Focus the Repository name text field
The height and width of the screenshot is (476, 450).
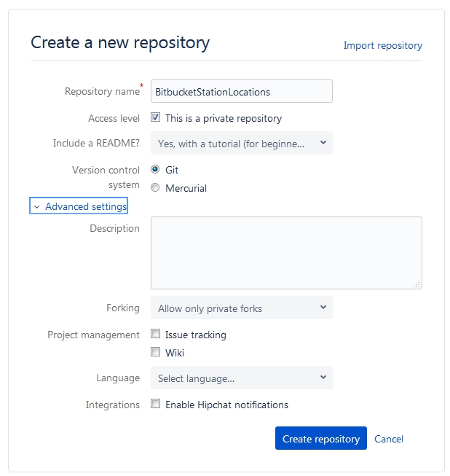pyautogui.click(x=241, y=92)
